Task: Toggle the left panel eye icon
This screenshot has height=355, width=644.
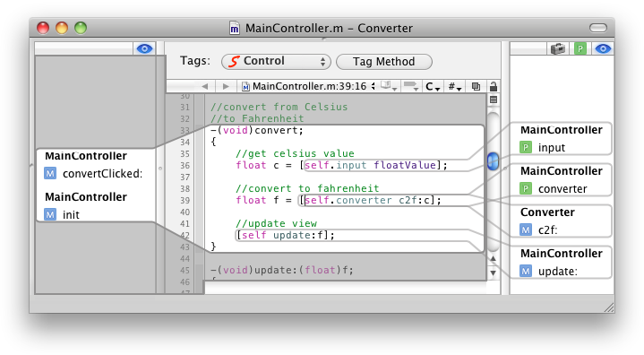Action: point(144,49)
